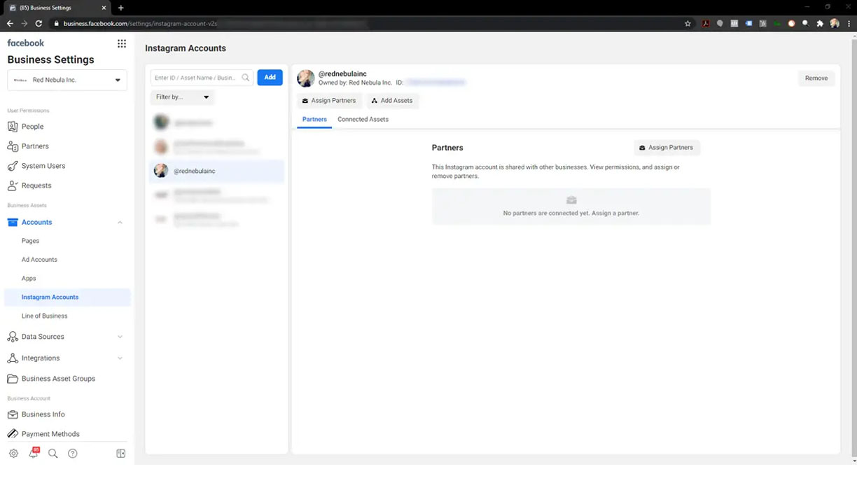Open notifications bell with badge
The image size is (857, 504).
point(34,453)
